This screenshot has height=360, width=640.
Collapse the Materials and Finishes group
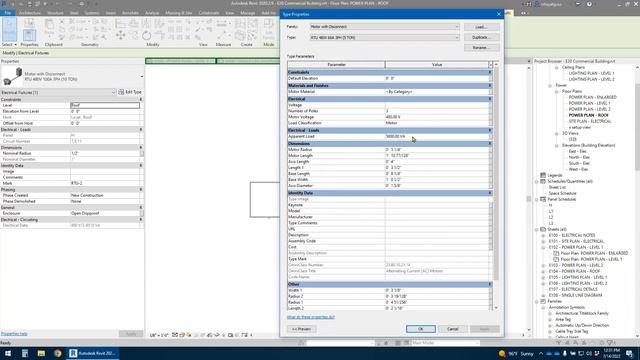(490, 86)
